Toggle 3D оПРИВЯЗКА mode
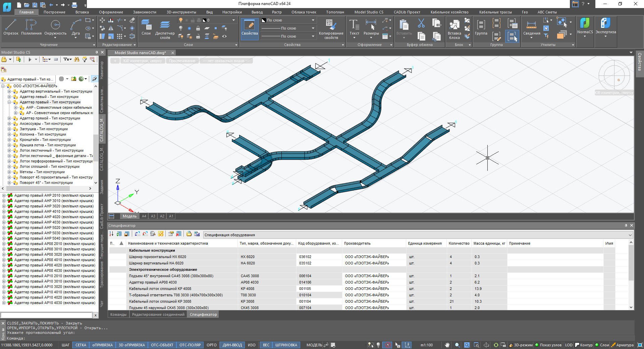 pyautogui.click(x=132, y=345)
